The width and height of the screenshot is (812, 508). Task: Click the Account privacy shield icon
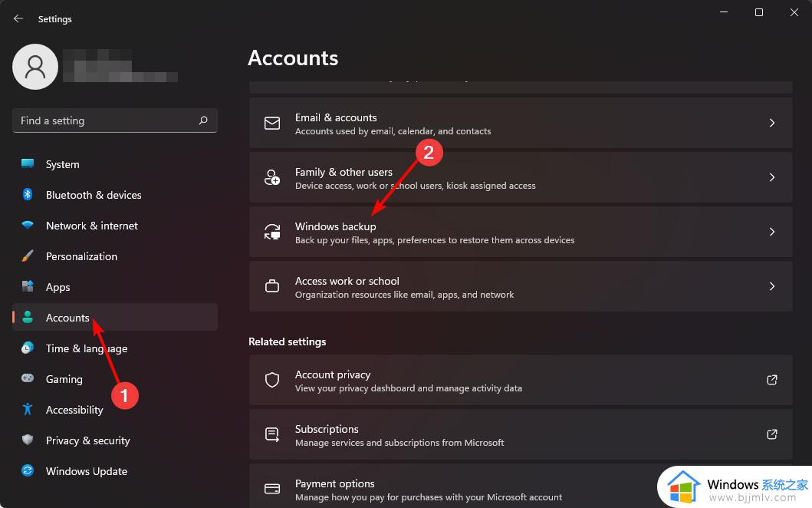(272, 380)
